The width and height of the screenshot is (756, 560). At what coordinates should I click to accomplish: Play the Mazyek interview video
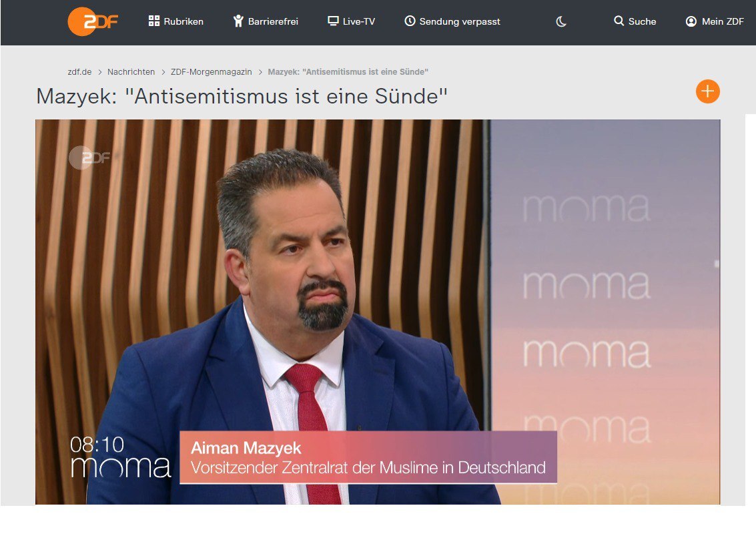coord(378,312)
